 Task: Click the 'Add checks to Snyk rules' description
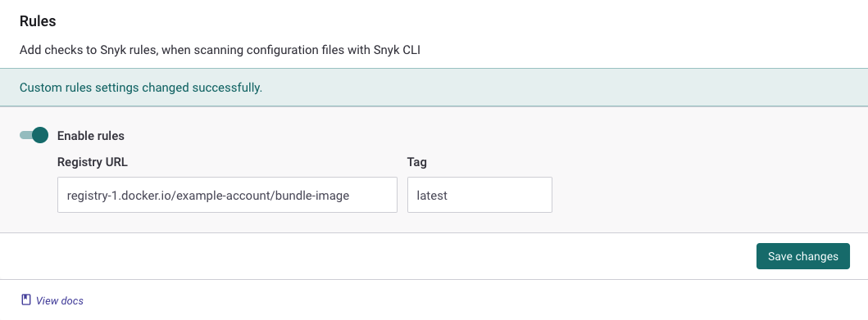220,50
